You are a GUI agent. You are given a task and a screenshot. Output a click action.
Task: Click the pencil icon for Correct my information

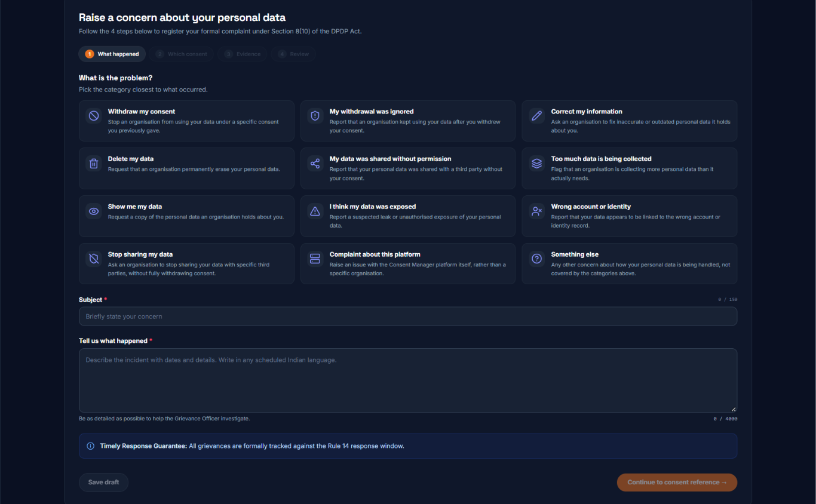pos(537,116)
